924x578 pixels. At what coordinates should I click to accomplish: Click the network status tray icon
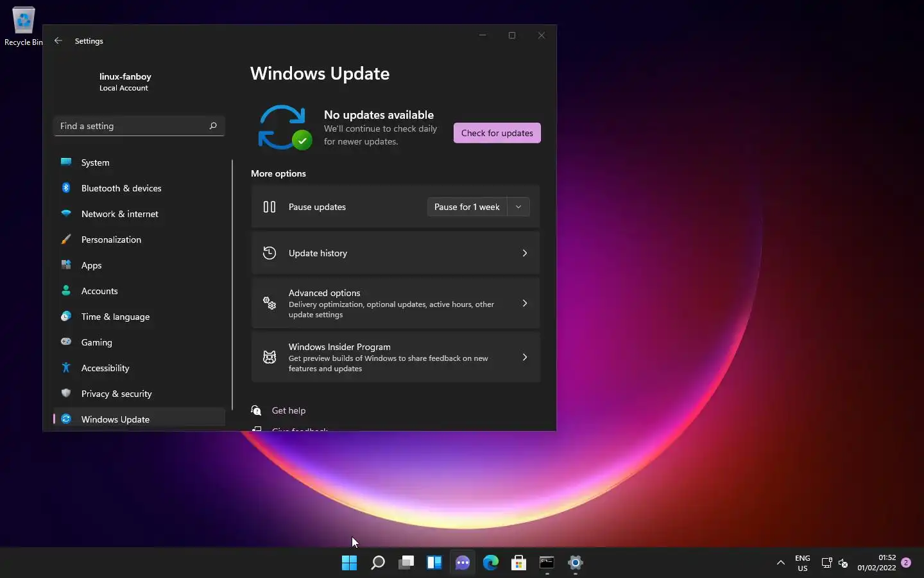[x=826, y=563]
